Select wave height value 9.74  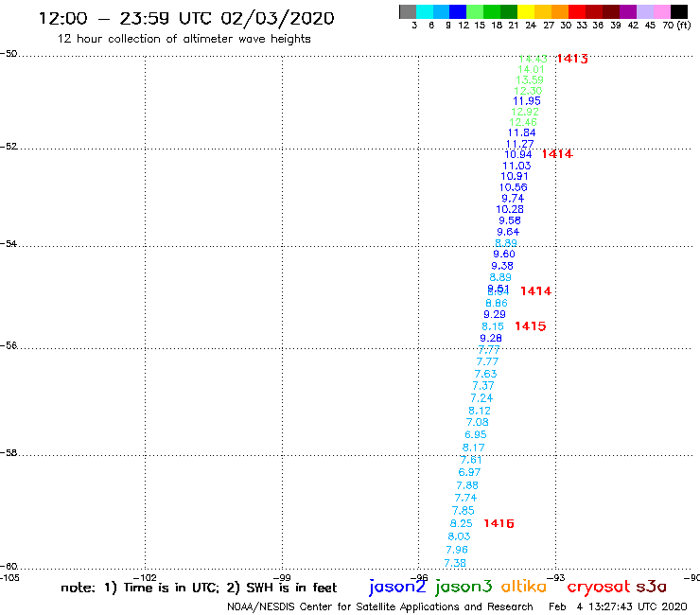pyautogui.click(x=513, y=199)
